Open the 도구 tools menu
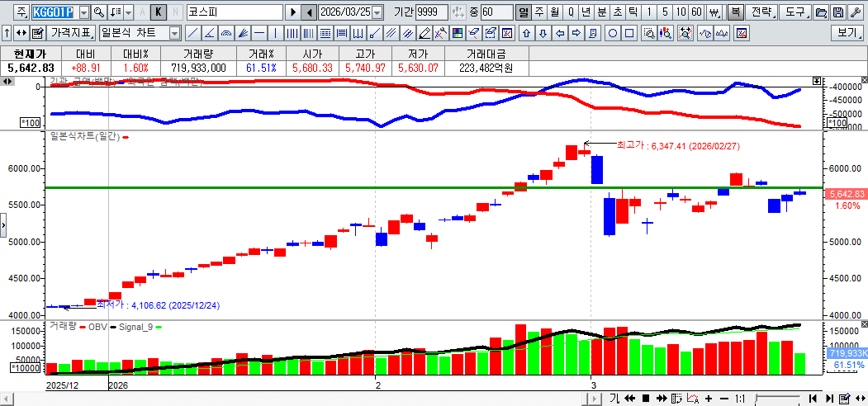This screenshot has height=406, width=868. [794, 12]
